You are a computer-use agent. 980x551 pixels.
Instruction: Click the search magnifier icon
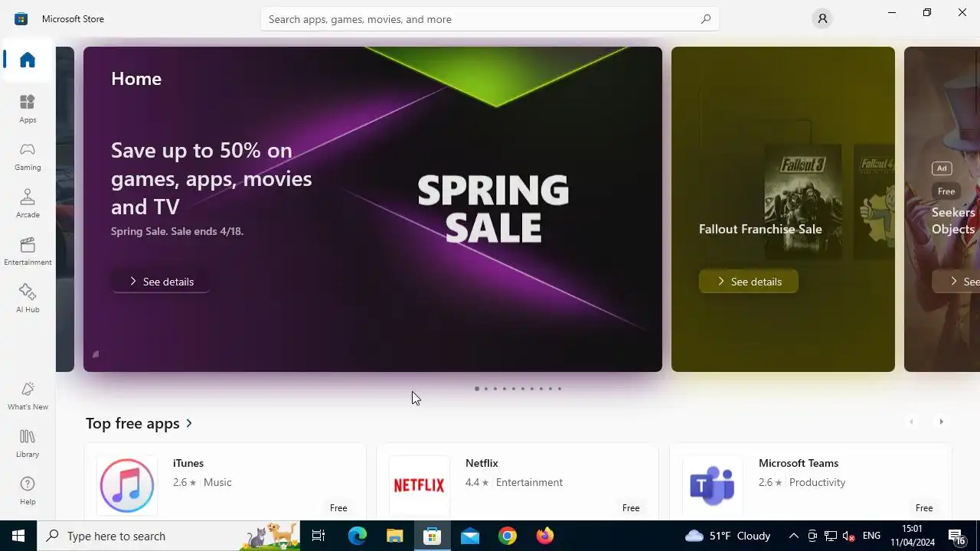706,19
